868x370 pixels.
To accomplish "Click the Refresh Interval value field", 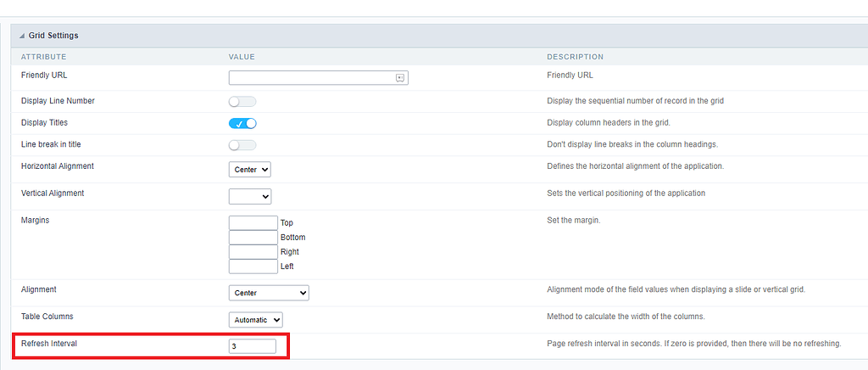I will (252, 346).
